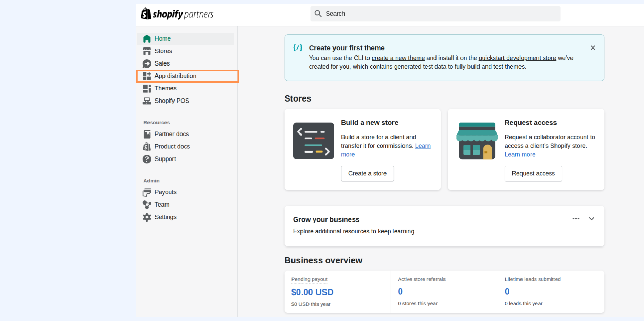644x321 pixels.
Task: Click into the Search field
Action: click(435, 14)
